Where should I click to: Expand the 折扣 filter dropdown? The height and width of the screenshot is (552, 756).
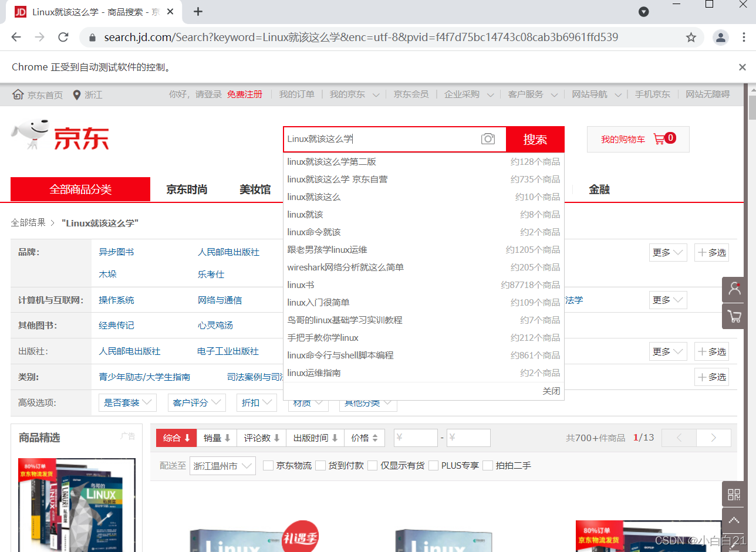click(x=256, y=403)
